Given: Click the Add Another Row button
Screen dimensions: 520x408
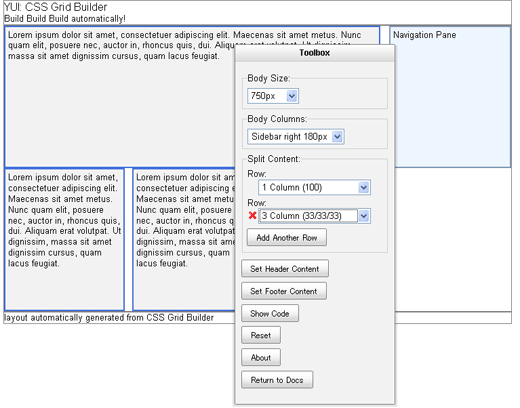Looking at the screenshot, I should tap(287, 238).
